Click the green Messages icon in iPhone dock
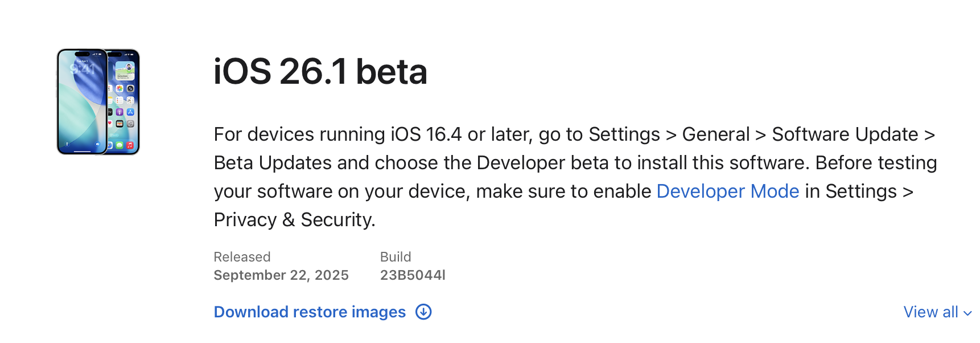The height and width of the screenshot is (343, 980). click(120, 145)
